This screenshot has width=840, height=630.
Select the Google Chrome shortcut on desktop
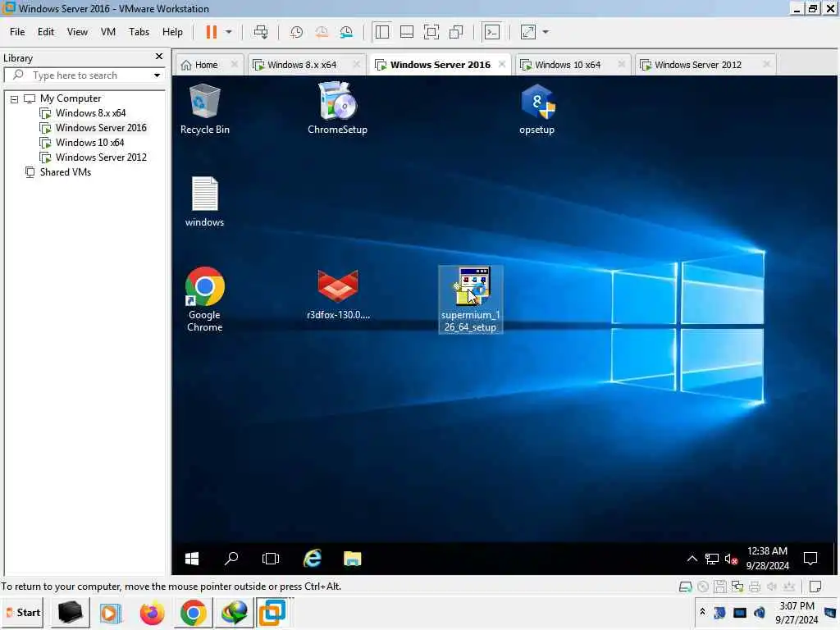204,300
